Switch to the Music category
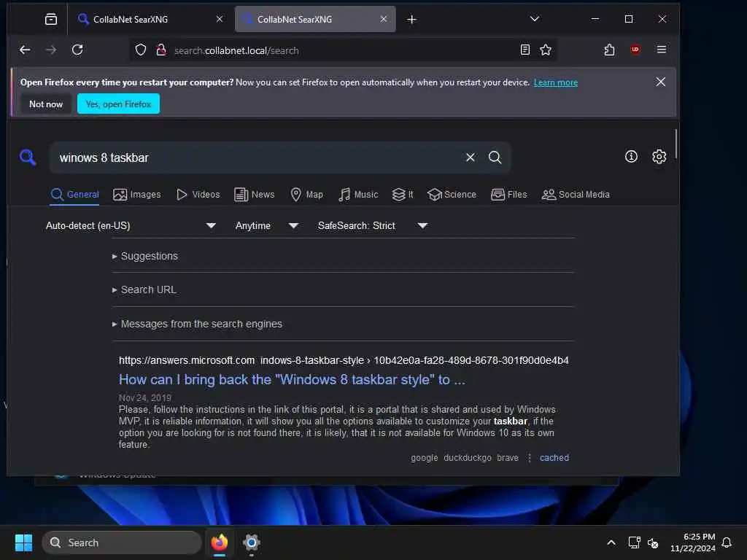This screenshot has height=560, width=747. pos(358,195)
